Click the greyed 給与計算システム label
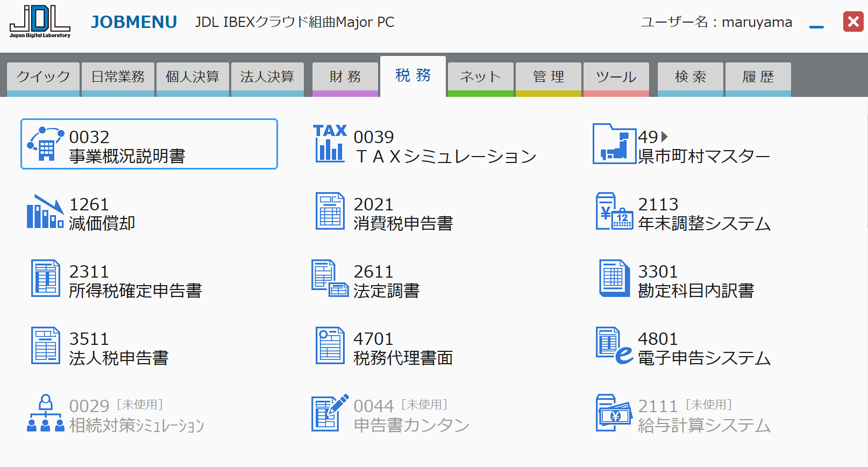 click(704, 425)
